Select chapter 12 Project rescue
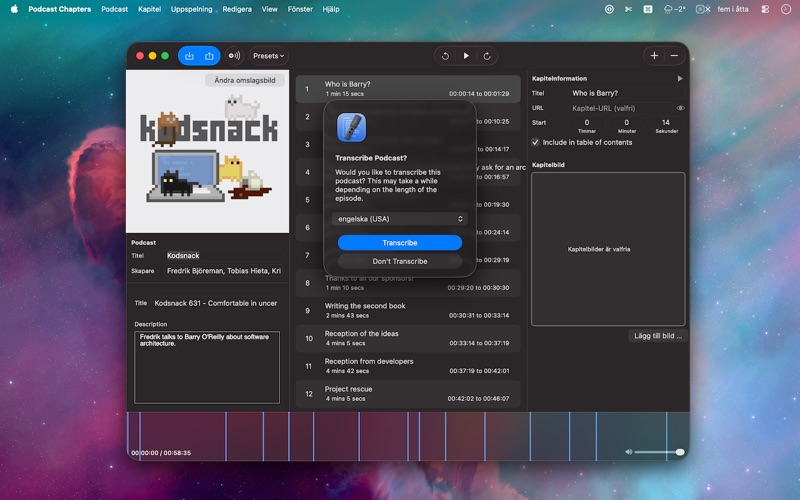Image resolution: width=800 pixels, height=500 pixels. point(408,393)
